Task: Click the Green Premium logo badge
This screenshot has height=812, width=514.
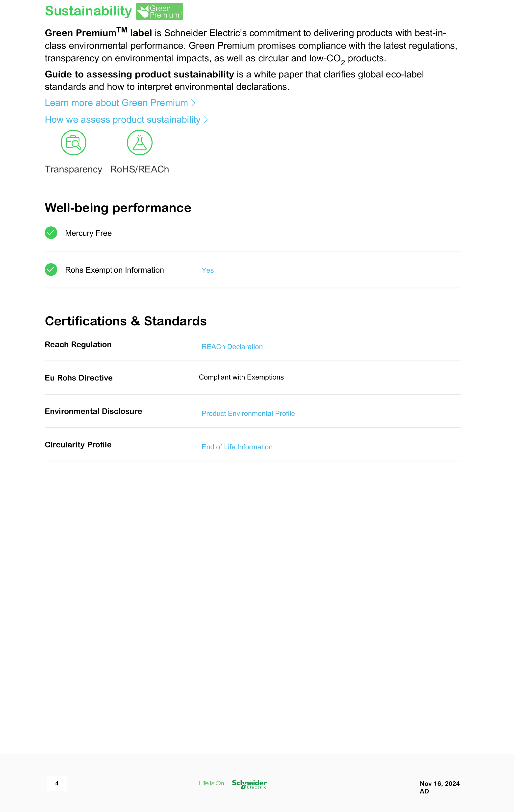Action: coord(159,11)
